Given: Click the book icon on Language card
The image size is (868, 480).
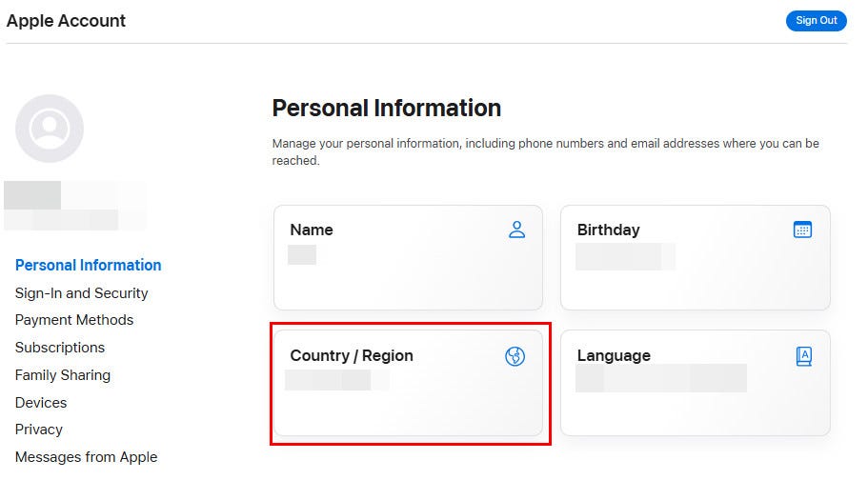Looking at the screenshot, I should click(804, 356).
